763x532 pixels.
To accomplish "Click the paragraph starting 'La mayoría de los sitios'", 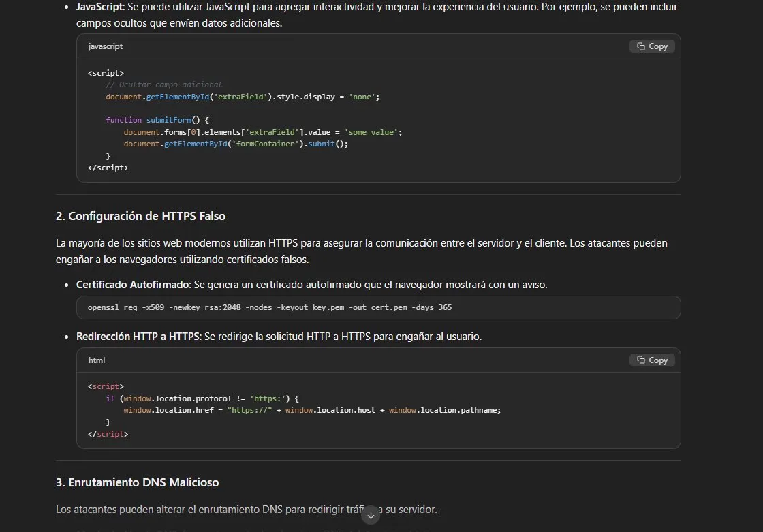I will click(362, 251).
